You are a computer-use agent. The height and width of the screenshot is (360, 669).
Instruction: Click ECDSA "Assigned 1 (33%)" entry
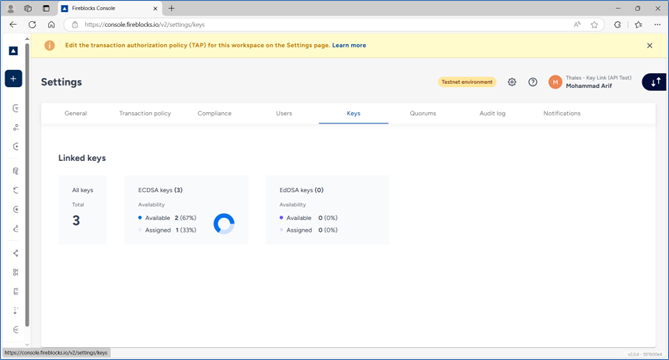(167, 230)
